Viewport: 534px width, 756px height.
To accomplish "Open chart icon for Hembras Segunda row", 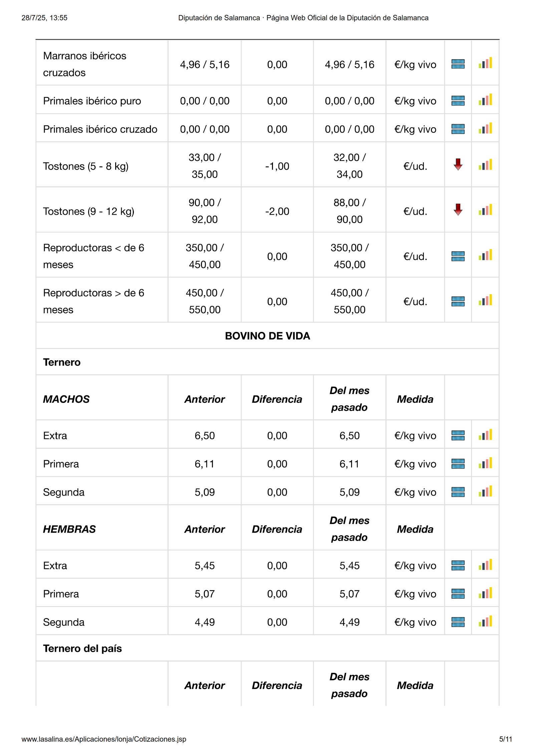I will point(485,621).
